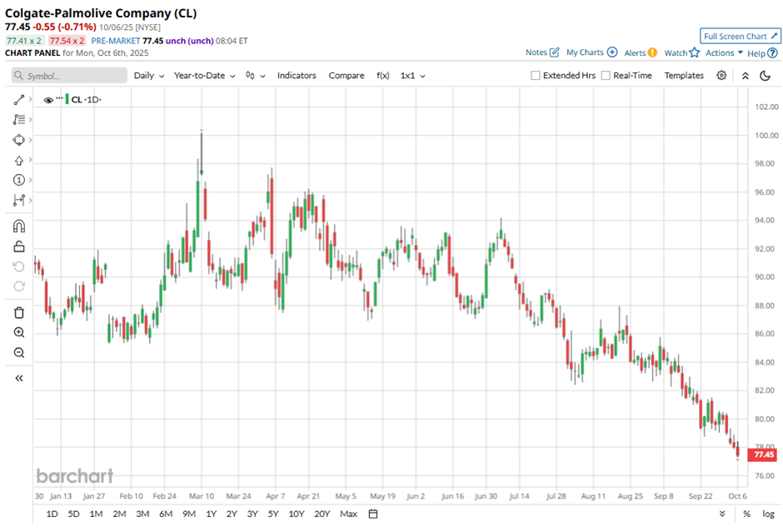783x532 pixels.
Task: Click the Watch star icon
Action: (x=695, y=52)
